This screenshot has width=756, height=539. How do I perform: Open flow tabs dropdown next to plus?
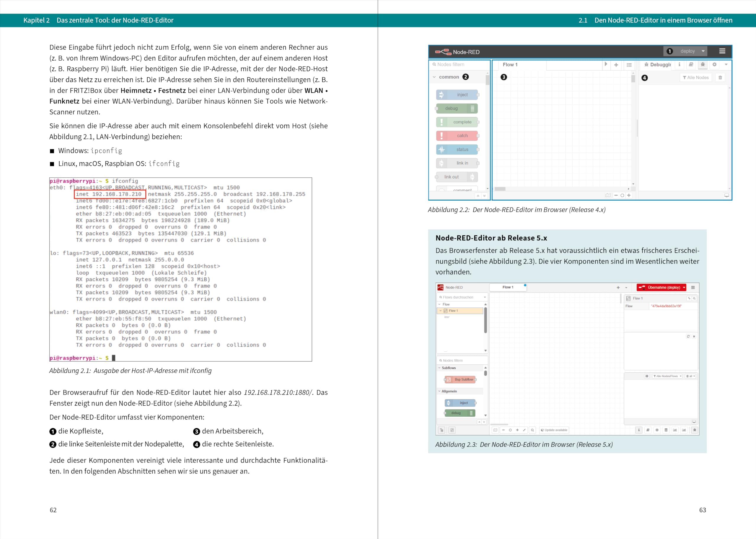pos(626,288)
